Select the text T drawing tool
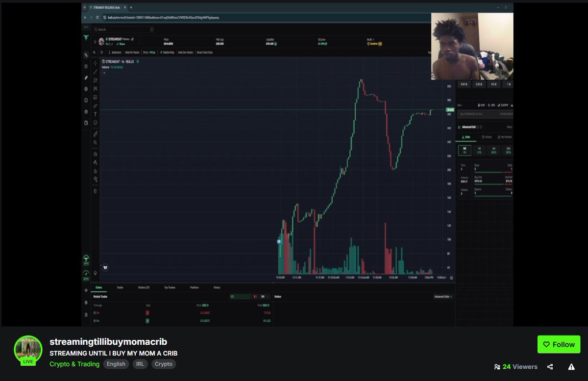The image size is (588, 381). click(x=96, y=114)
